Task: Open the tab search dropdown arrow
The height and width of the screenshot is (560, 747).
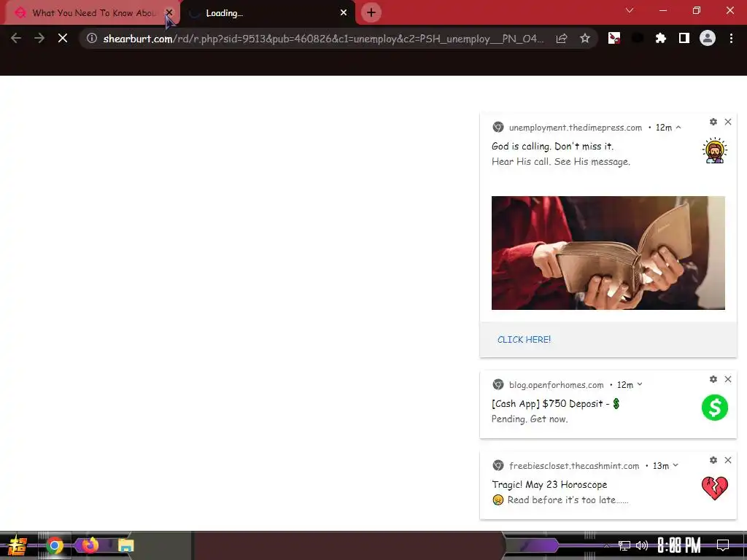Action: click(x=630, y=10)
